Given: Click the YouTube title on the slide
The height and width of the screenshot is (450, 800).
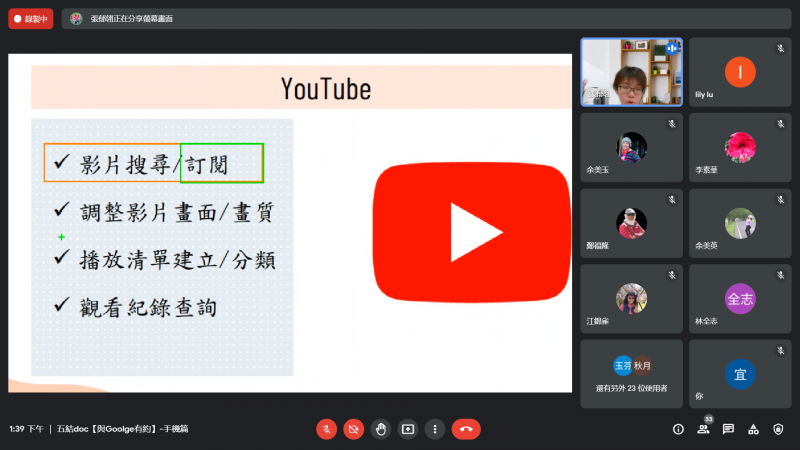Looking at the screenshot, I should pyautogui.click(x=326, y=89).
